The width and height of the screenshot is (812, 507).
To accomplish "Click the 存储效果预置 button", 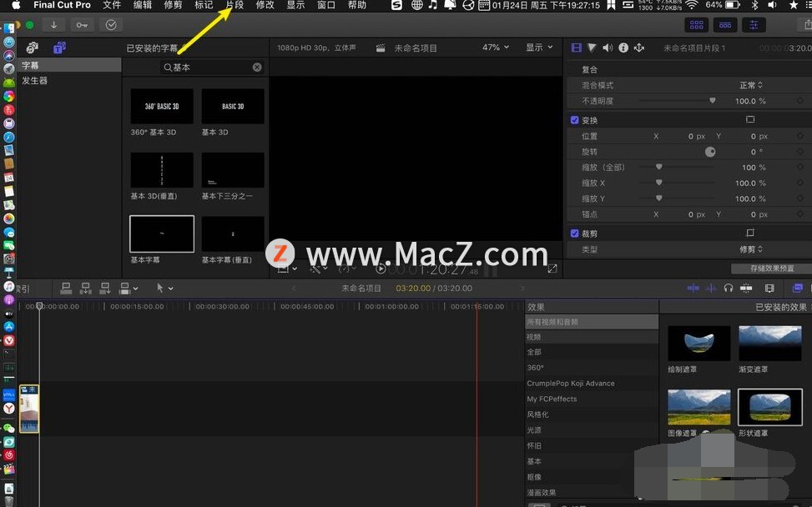I will tap(771, 269).
